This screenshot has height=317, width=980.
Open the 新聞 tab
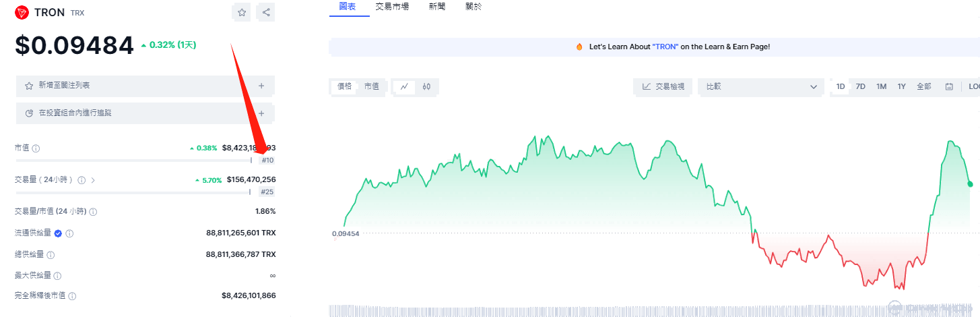(436, 7)
